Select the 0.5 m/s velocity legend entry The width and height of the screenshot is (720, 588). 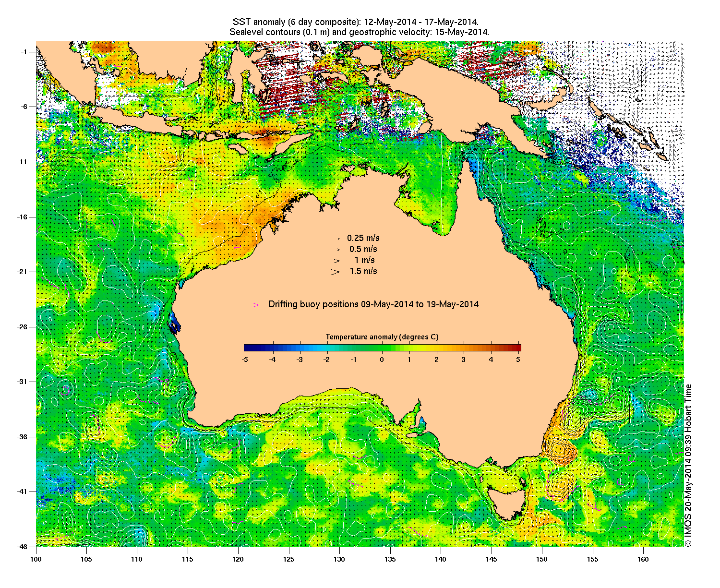click(357, 249)
